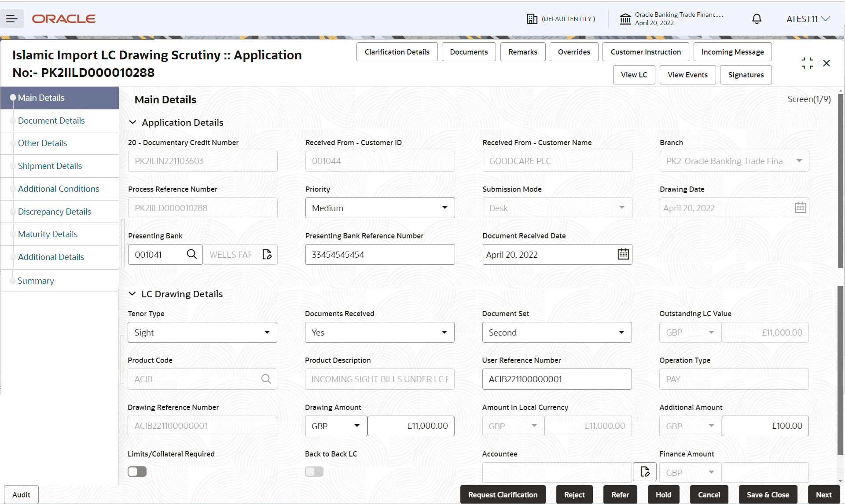Enable the Limits/Collateral Required toggle

pos(137,471)
